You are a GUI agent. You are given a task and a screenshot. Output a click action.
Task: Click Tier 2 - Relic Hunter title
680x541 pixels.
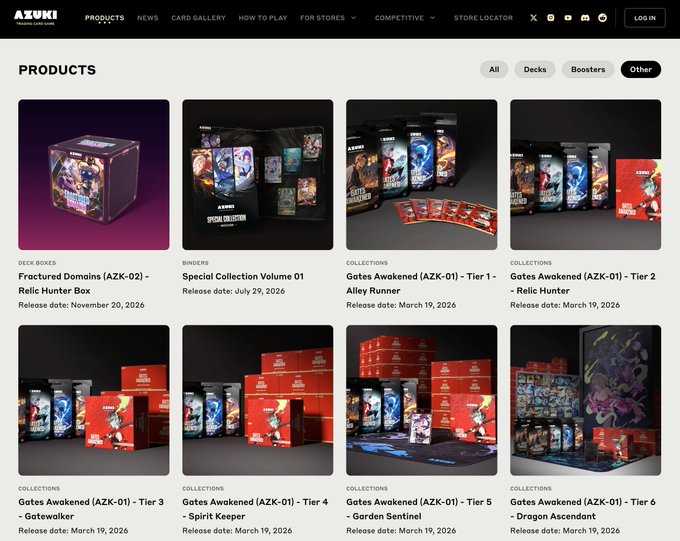pos(583,283)
